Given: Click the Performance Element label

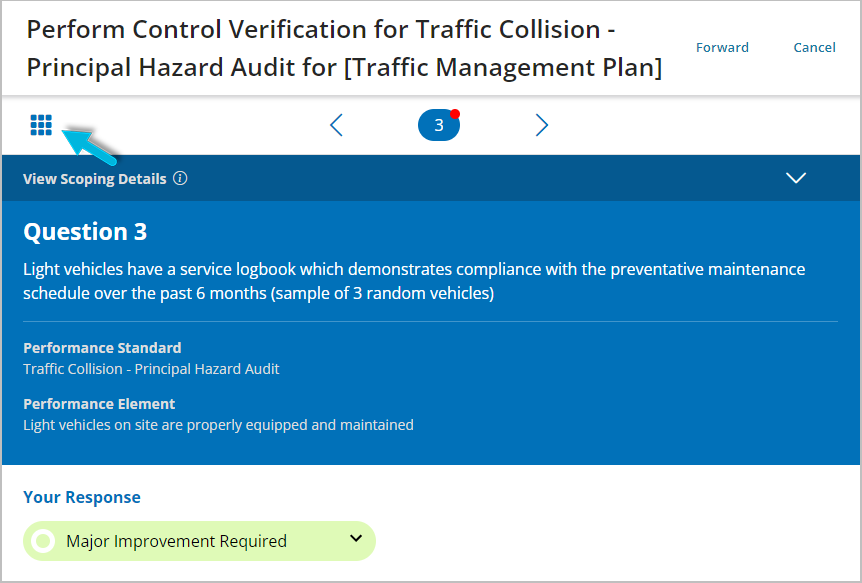Looking at the screenshot, I should [x=99, y=404].
